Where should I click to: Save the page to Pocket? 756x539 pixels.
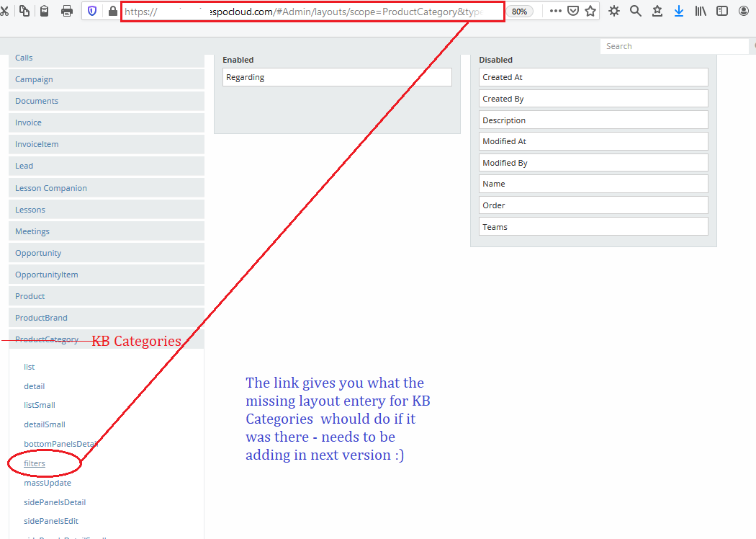tap(573, 11)
